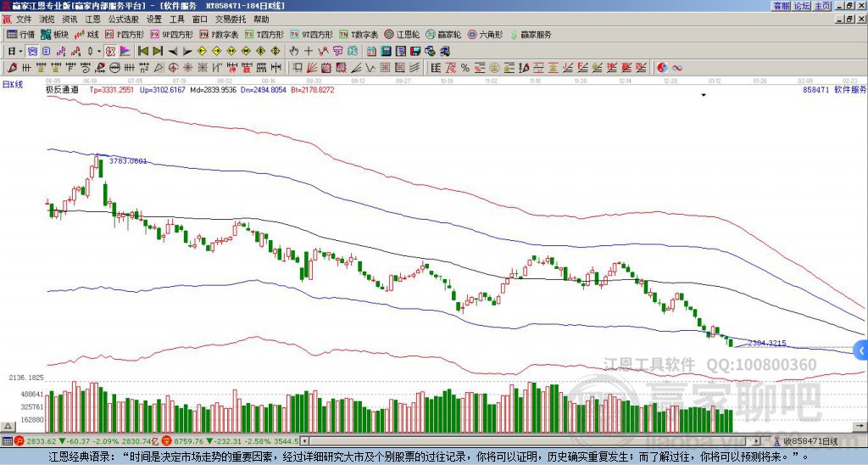Click the floppy disk save icon
The height and width of the screenshot is (465, 868).
[x=415, y=52]
